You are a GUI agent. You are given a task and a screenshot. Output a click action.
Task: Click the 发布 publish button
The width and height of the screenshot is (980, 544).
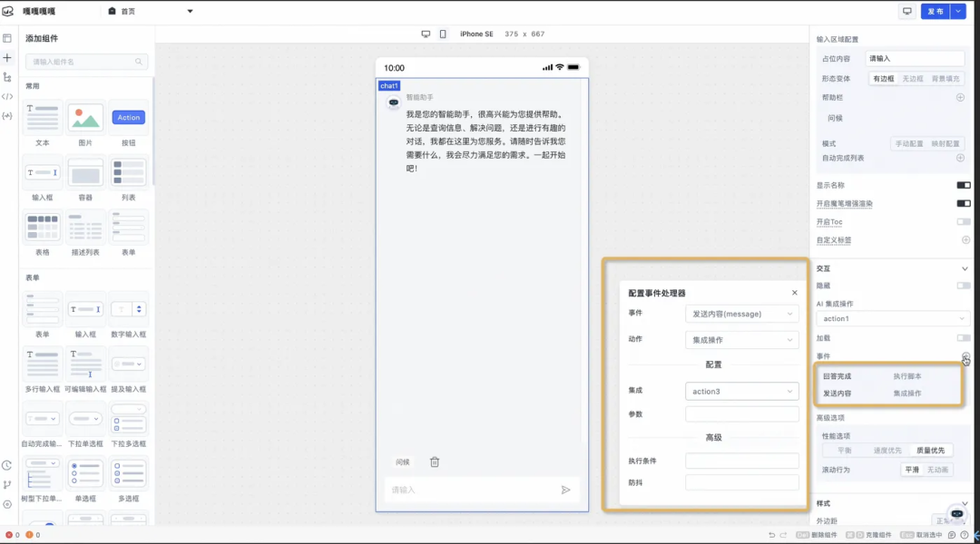tap(936, 10)
